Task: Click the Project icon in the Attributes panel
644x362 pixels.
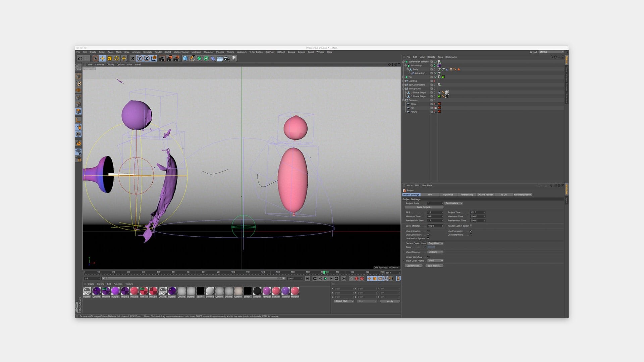Action: 405,190
